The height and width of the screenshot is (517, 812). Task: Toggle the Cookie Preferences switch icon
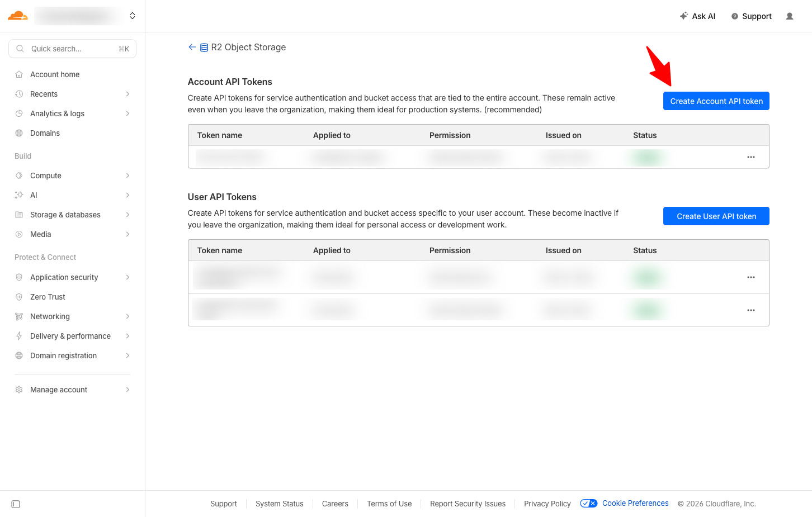(x=588, y=504)
